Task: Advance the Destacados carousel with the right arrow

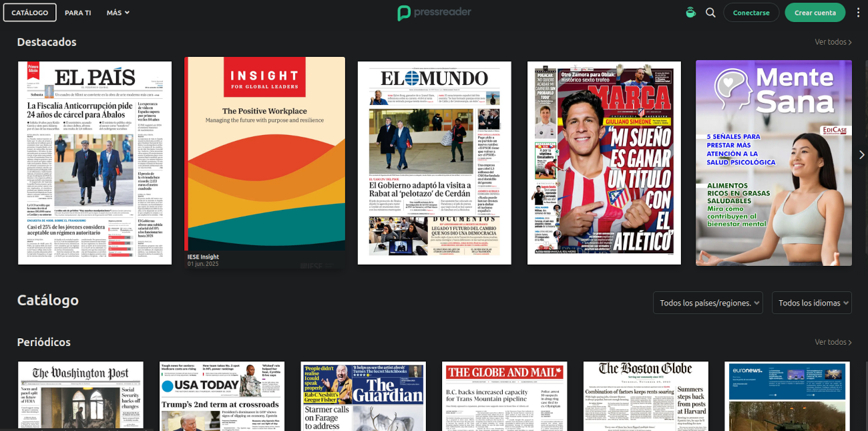Action: [x=861, y=155]
